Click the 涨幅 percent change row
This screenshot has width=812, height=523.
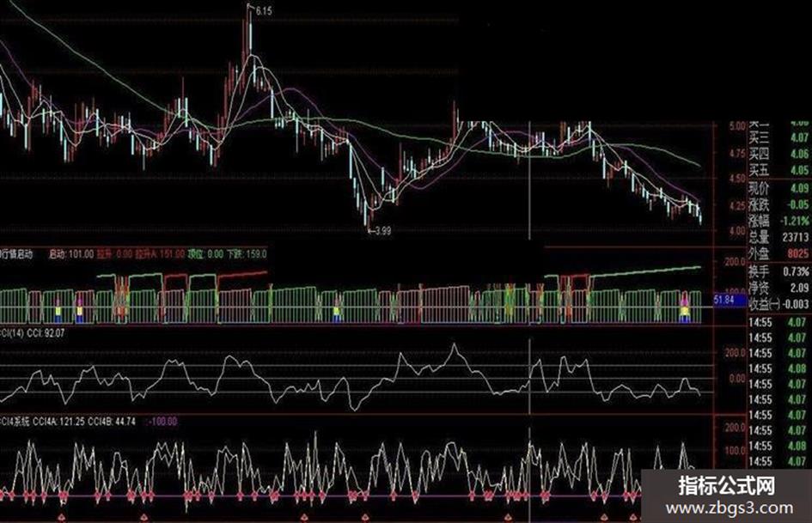778,221
